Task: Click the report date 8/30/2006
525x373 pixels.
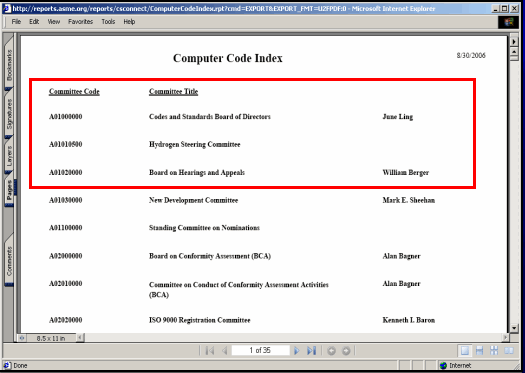Action: (471, 56)
